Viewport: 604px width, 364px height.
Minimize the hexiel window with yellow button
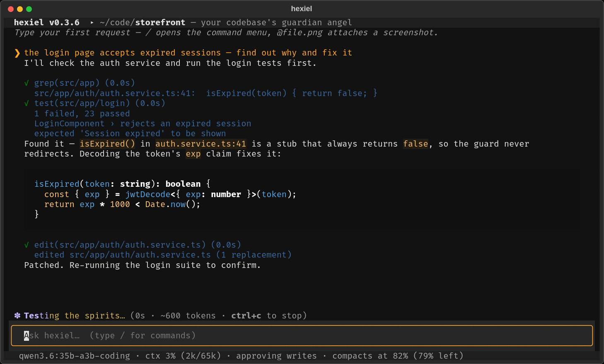point(20,9)
